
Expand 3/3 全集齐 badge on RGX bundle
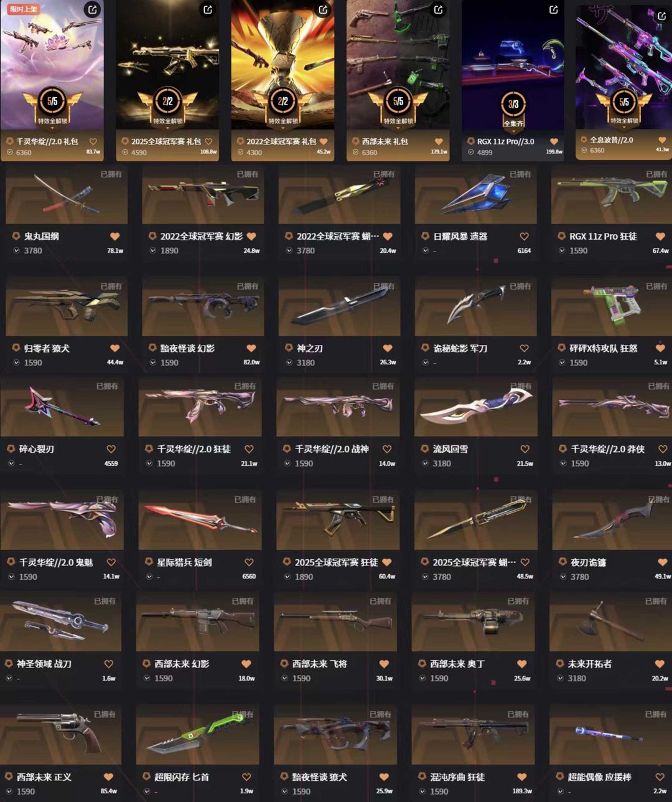tap(513, 110)
